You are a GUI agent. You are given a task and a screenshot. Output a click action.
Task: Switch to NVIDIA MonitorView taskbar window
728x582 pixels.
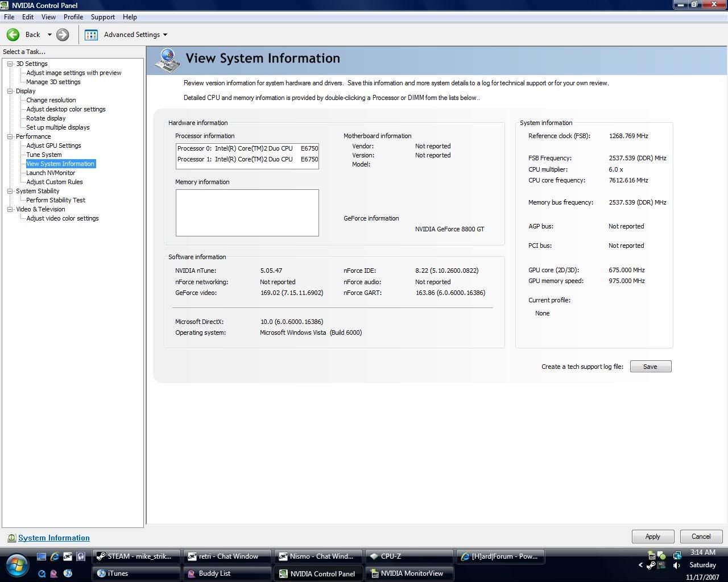coord(409,573)
